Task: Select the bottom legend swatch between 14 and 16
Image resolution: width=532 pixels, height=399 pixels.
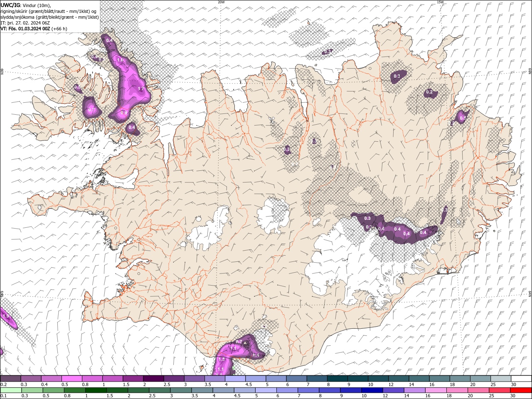Action: (415, 390)
